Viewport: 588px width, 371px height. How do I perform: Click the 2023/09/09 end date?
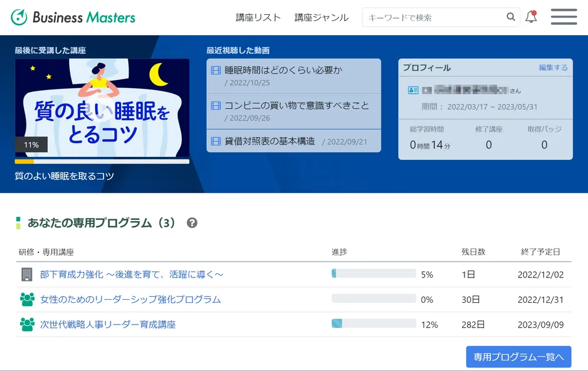click(540, 325)
